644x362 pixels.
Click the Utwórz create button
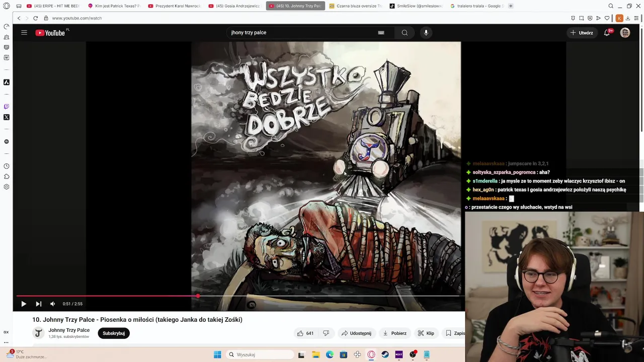point(582,33)
